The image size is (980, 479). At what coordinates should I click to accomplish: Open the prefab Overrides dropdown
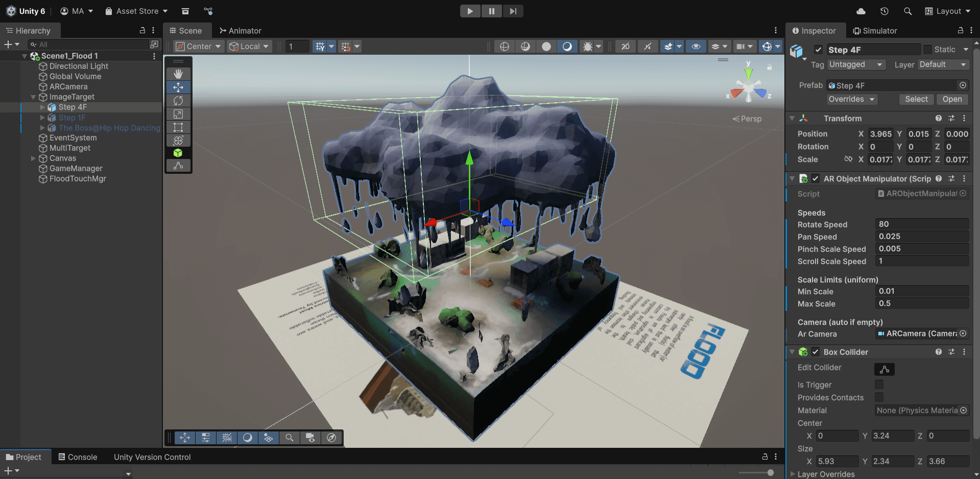[852, 99]
